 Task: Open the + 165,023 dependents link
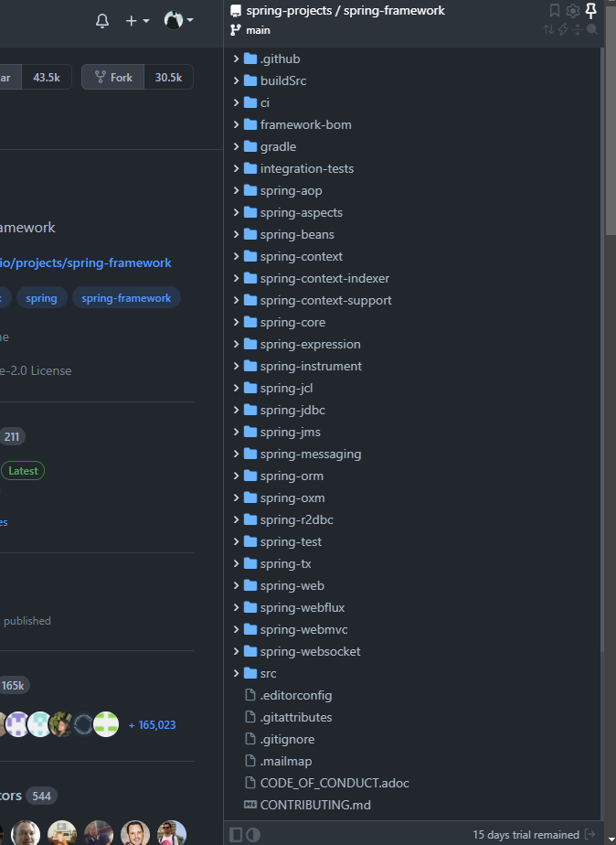[x=153, y=725]
